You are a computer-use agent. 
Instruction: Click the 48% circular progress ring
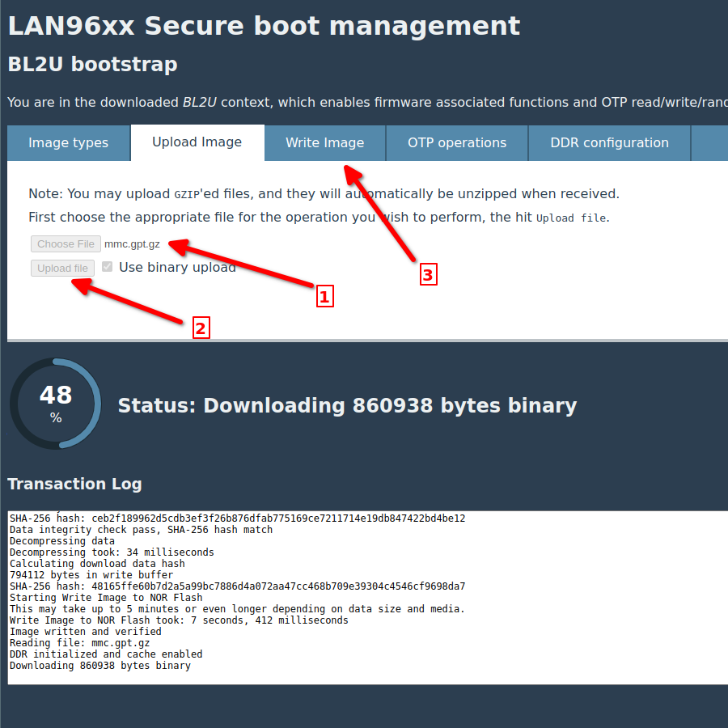pos(56,404)
